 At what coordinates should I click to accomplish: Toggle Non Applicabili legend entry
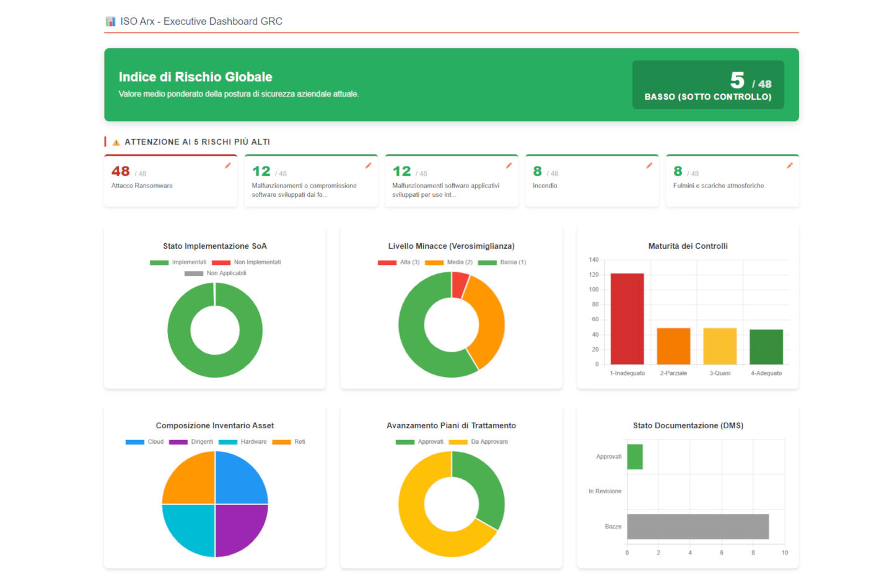(216, 273)
